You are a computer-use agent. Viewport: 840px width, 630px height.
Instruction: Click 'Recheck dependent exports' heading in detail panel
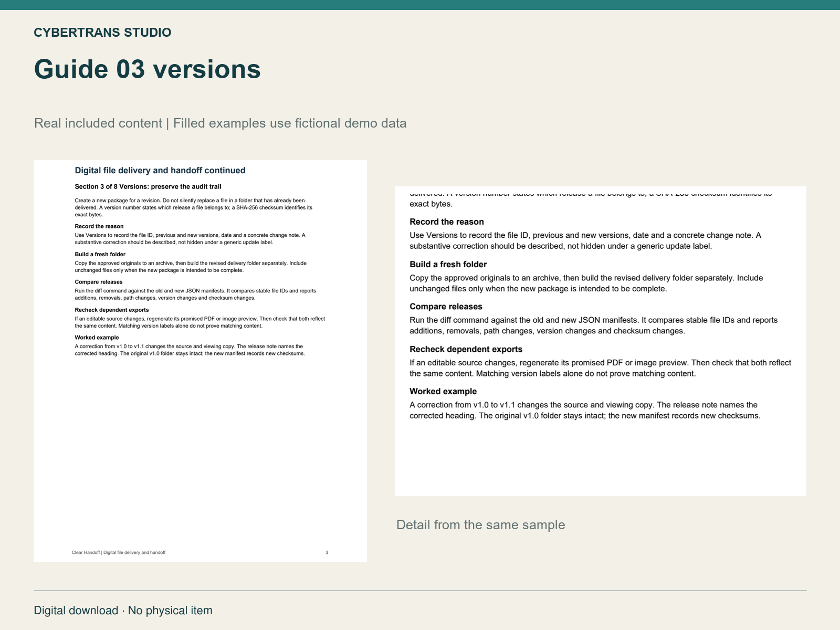466,349
